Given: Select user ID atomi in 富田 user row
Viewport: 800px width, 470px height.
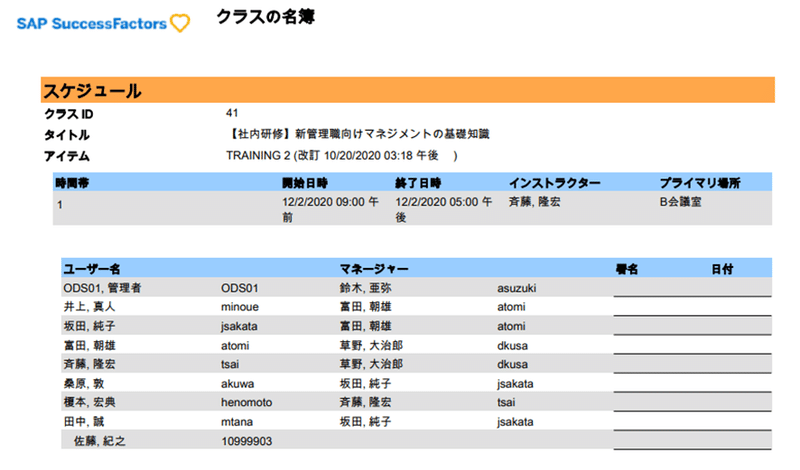Looking at the screenshot, I should coord(235,346).
